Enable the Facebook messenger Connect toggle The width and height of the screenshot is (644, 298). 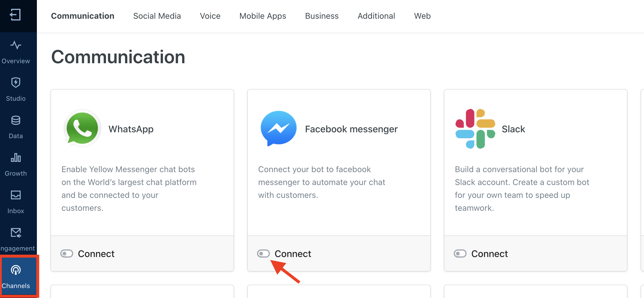263,254
